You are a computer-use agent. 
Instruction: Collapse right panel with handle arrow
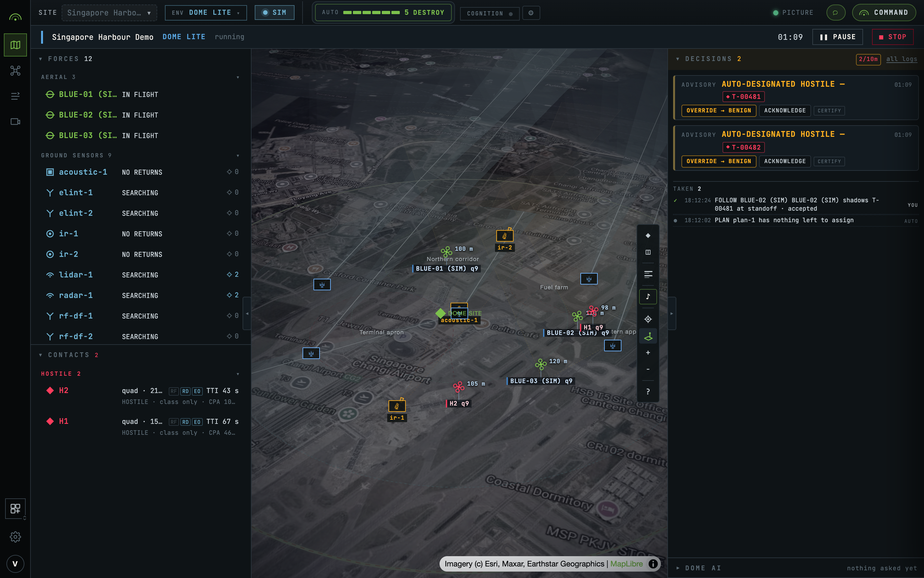[672, 313]
